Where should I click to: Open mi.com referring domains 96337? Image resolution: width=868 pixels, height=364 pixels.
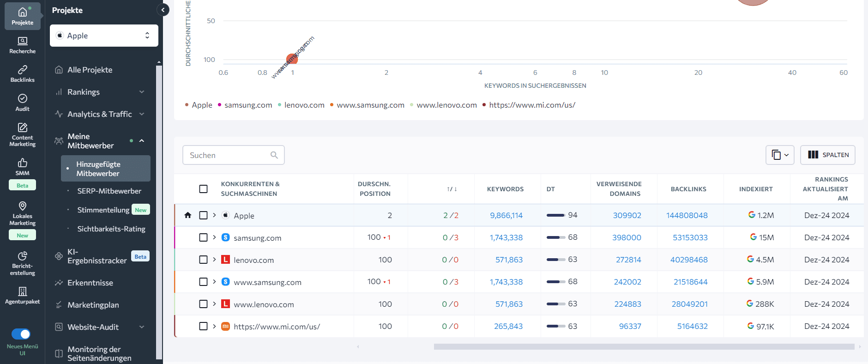click(x=630, y=326)
